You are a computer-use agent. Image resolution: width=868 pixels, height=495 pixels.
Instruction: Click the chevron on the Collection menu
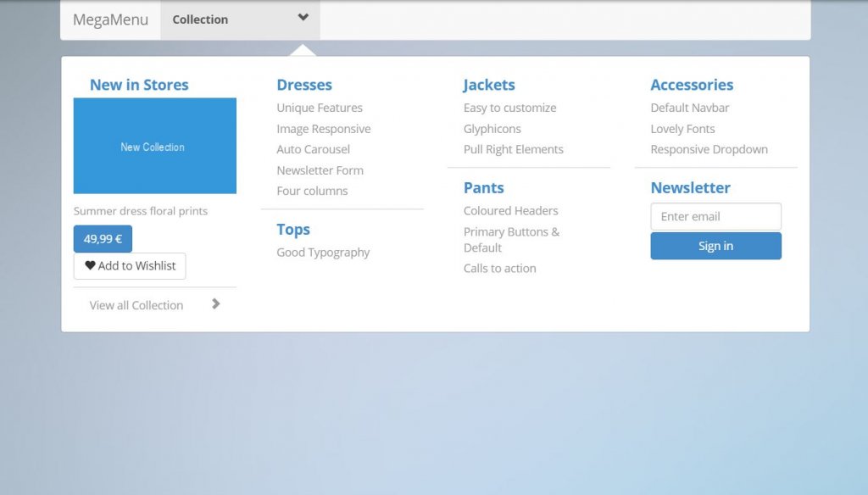[x=303, y=19]
